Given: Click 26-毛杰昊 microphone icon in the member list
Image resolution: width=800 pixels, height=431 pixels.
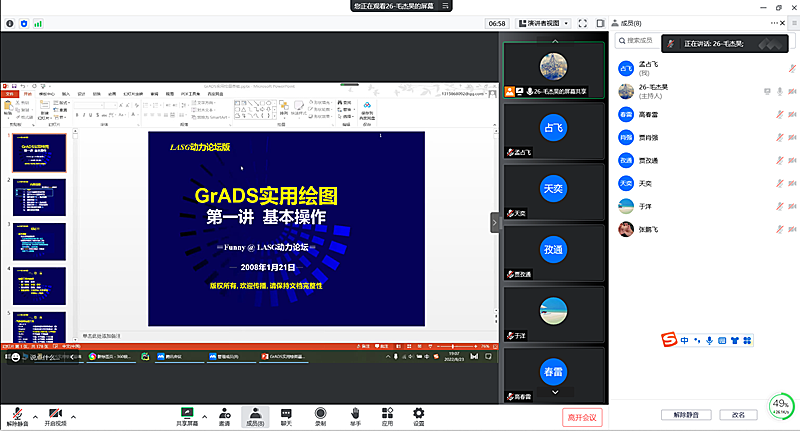Looking at the screenshot, I should click(x=780, y=91).
